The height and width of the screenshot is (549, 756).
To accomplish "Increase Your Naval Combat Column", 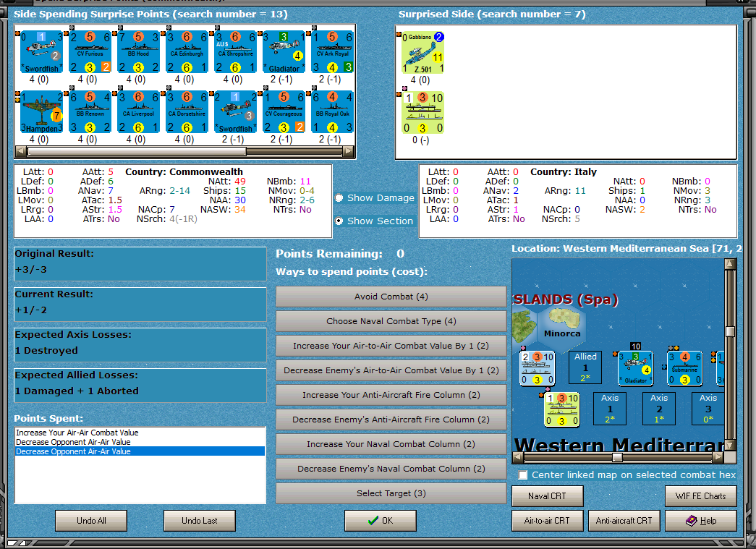I will [391, 444].
